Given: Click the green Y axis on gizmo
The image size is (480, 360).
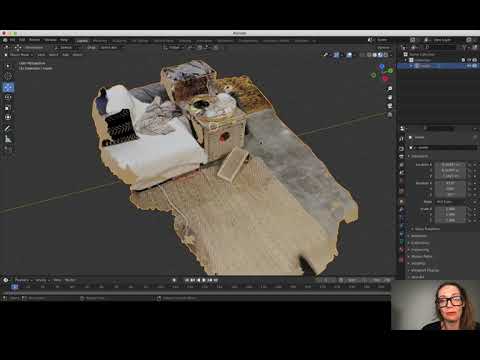Looking at the screenshot, I should 390,71.
